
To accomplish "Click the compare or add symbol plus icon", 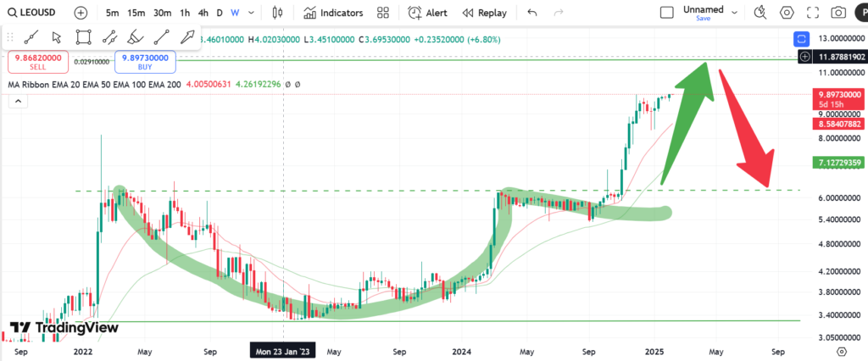I will click(80, 13).
